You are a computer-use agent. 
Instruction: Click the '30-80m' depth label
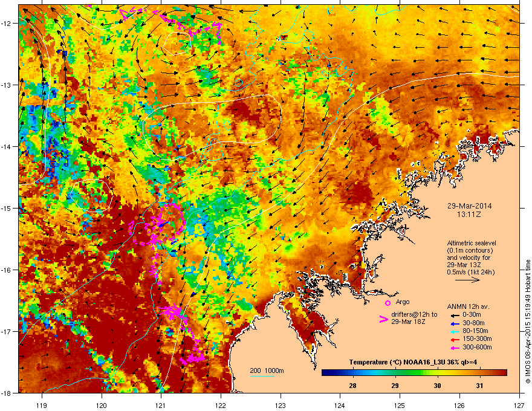pyautogui.click(x=473, y=323)
